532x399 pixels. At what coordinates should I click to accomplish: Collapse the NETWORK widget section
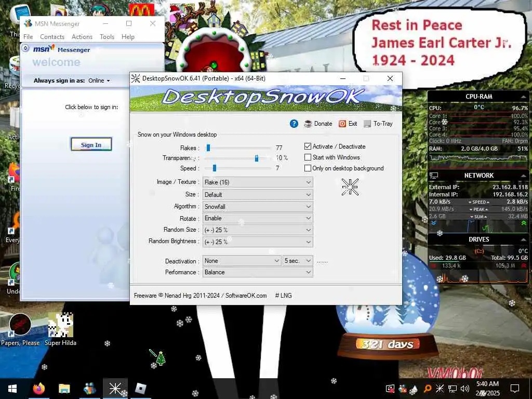pos(523,176)
